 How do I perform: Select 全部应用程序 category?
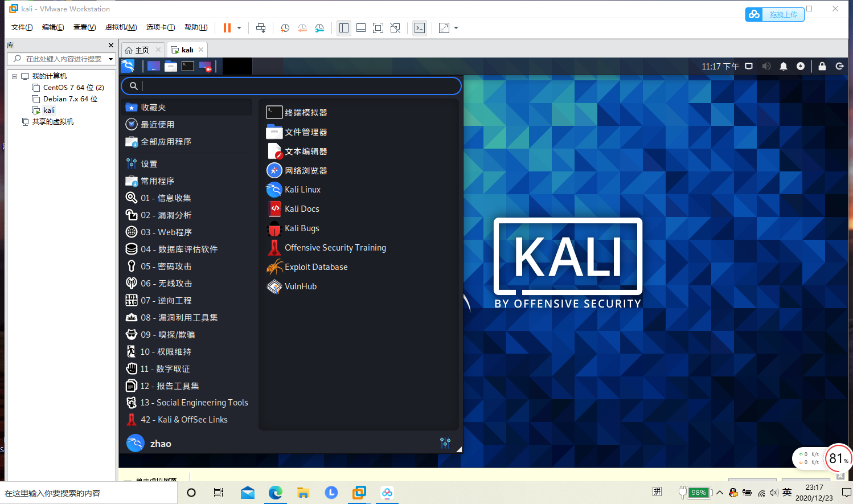click(x=187, y=141)
